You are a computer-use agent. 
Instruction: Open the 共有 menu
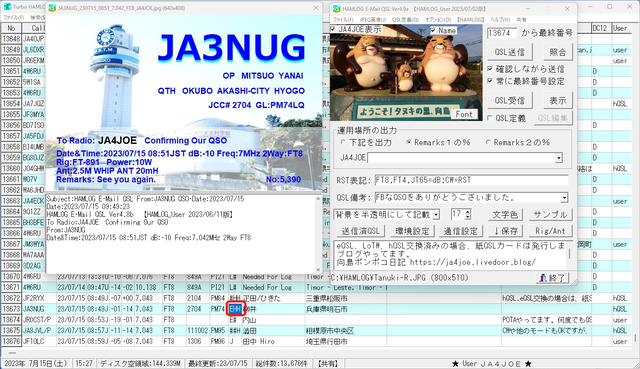[x=521, y=20]
